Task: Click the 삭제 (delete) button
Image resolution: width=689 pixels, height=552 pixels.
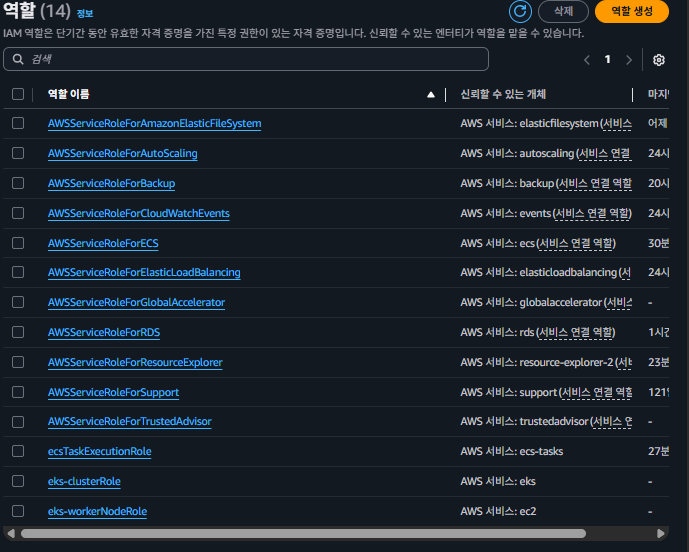Action: pos(563,11)
